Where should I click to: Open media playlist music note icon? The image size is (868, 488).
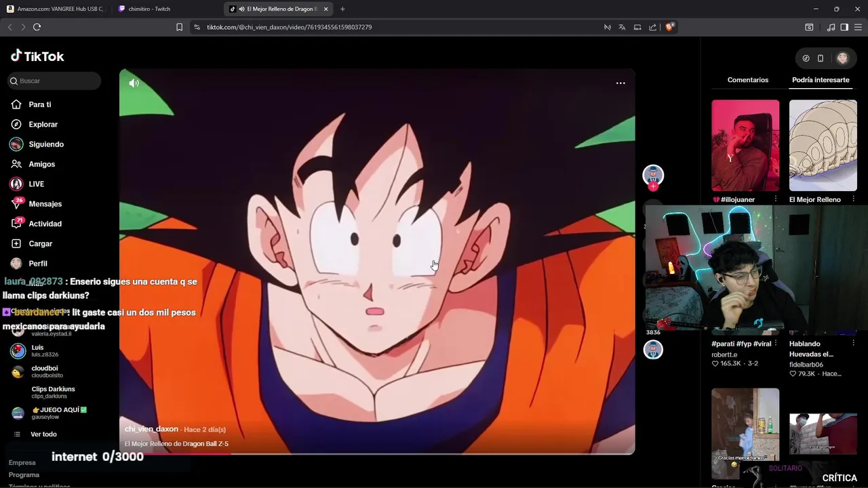coord(831,27)
